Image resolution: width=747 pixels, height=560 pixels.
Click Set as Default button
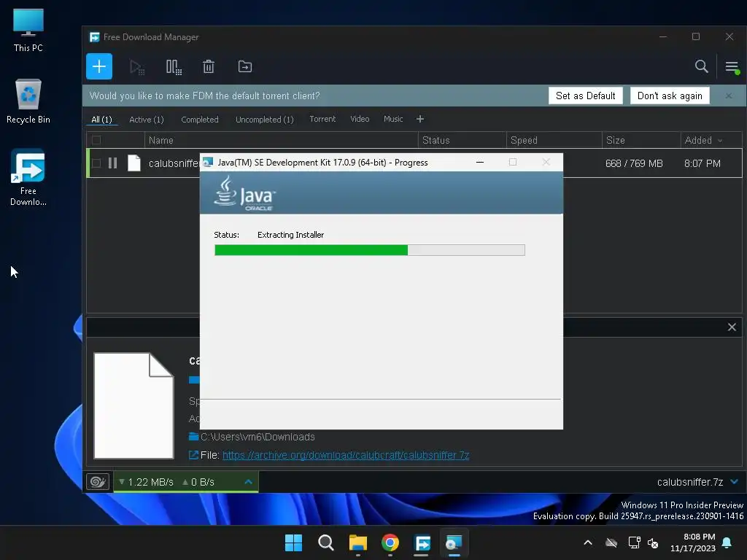586,96
